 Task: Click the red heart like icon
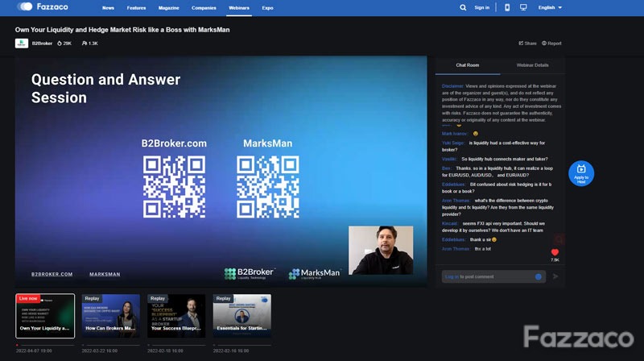[555, 252]
